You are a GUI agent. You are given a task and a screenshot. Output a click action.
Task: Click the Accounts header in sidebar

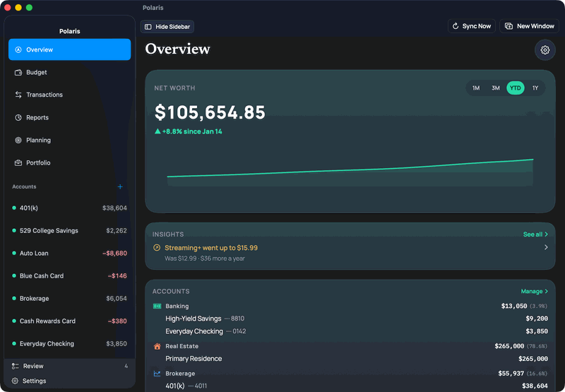(24, 186)
